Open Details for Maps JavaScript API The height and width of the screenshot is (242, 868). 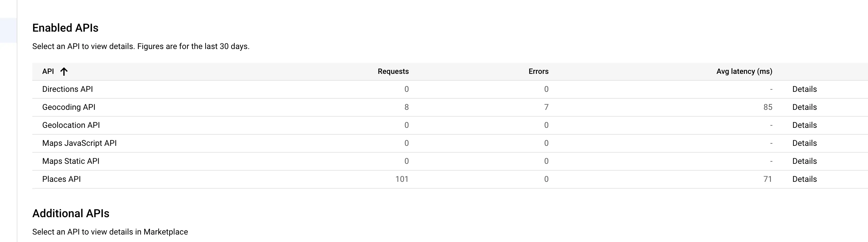[x=804, y=143]
